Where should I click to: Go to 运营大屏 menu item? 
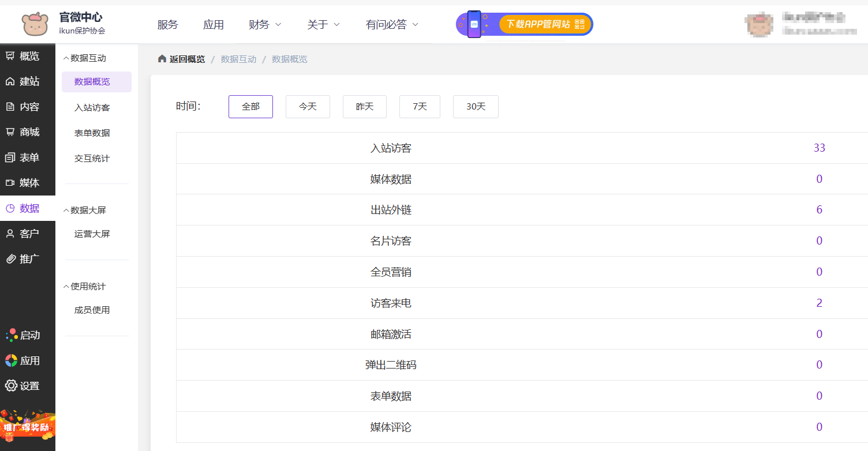pyautogui.click(x=92, y=234)
